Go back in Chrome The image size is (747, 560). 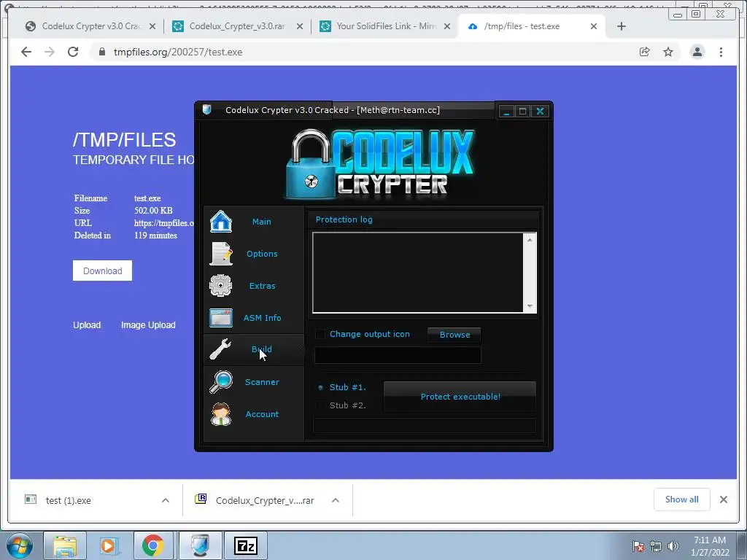pyautogui.click(x=26, y=52)
